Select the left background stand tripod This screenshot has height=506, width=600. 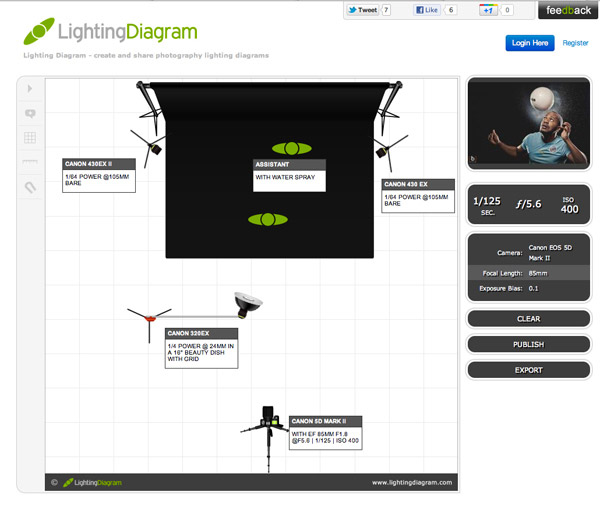click(x=150, y=108)
